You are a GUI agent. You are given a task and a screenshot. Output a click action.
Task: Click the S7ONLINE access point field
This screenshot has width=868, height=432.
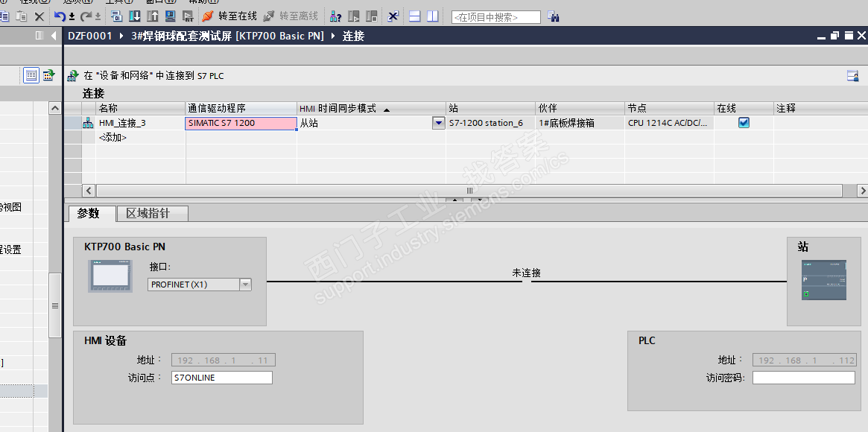pos(222,378)
